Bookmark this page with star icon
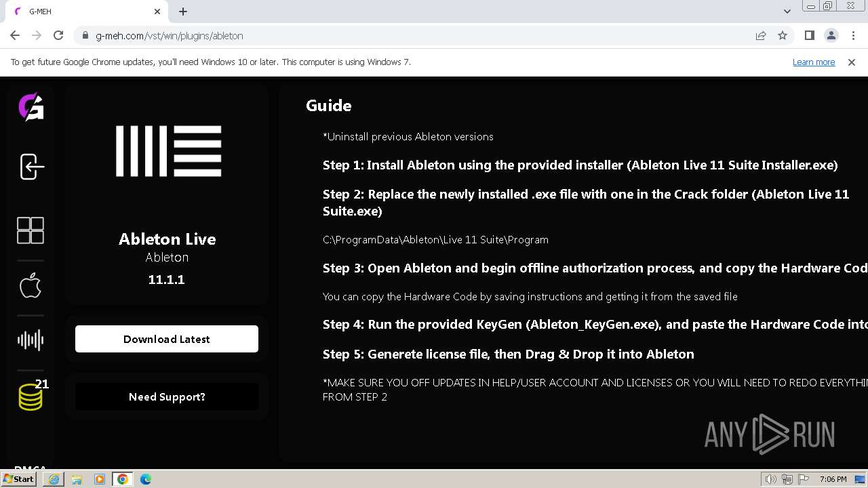The width and height of the screenshot is (868, 488). pos(783,35)
